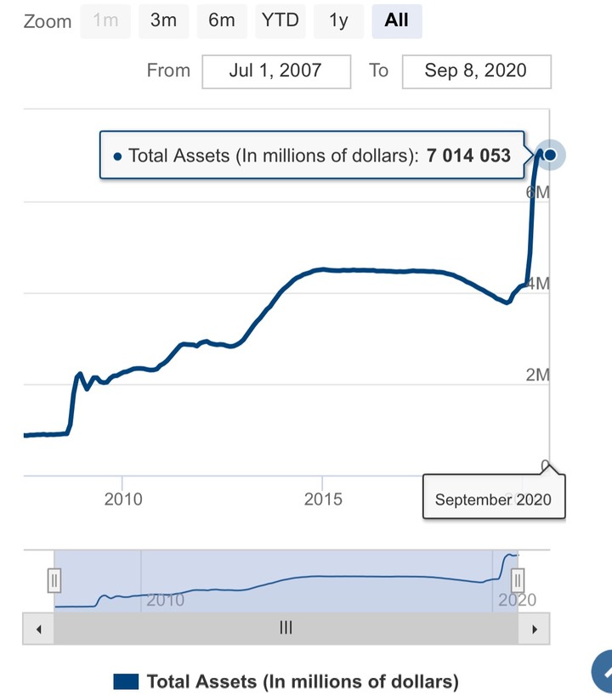Viewport: 612px width, 700px height.
Task: Select the YTD zoom range
Action: (280, 21)
